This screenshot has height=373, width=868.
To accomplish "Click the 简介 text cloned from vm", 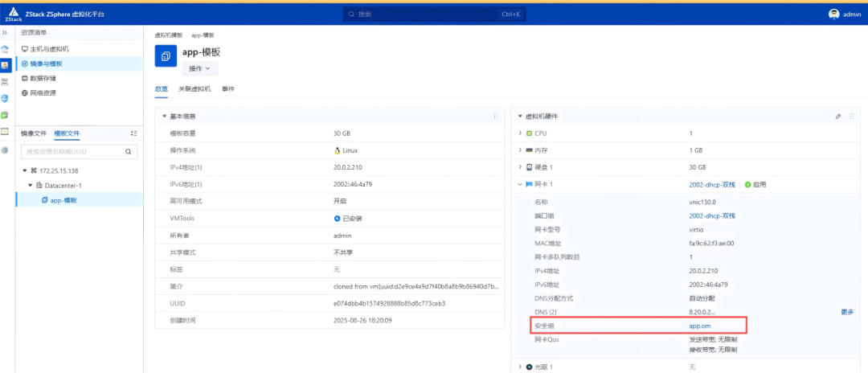I will pyautogui.click(x=416, y=287).
